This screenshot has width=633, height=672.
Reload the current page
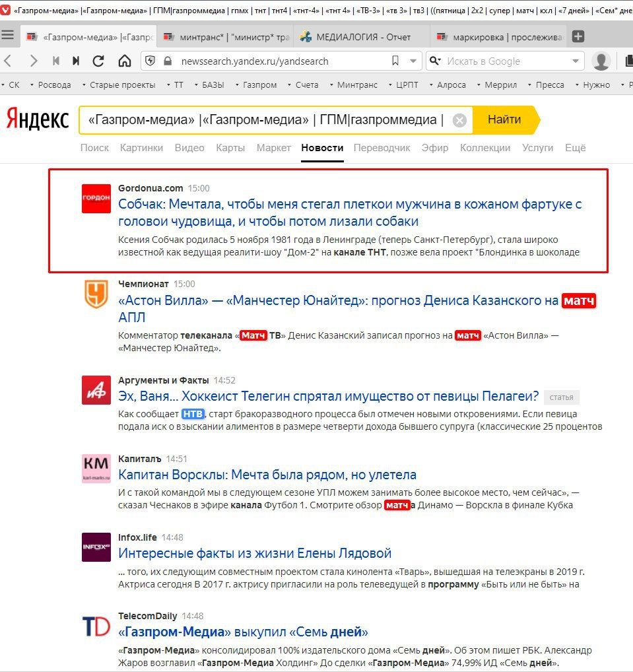(98, 61)
